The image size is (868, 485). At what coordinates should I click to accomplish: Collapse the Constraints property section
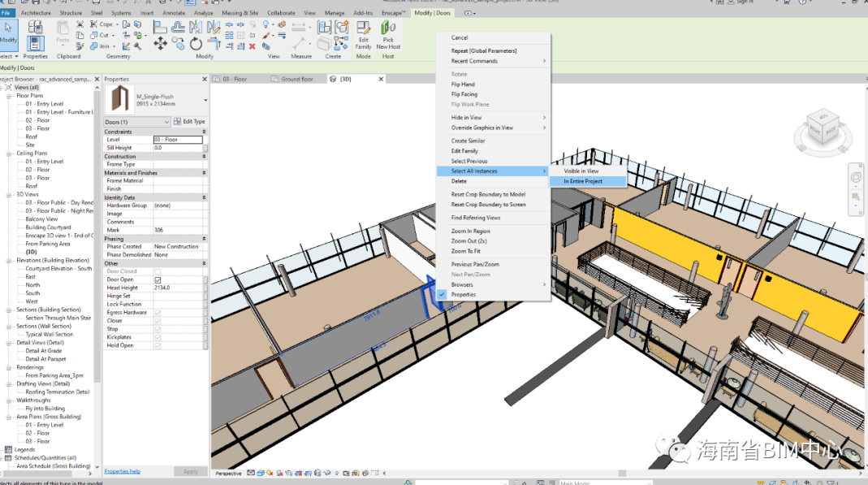click(x=204, y=132)
